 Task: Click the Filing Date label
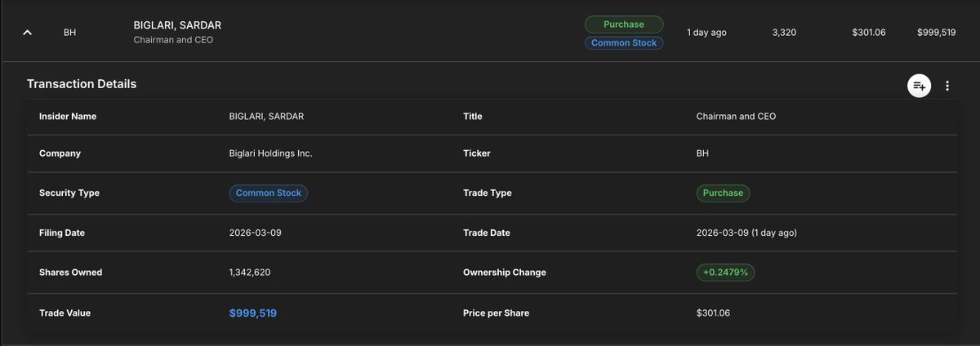[x=62, y=233]
